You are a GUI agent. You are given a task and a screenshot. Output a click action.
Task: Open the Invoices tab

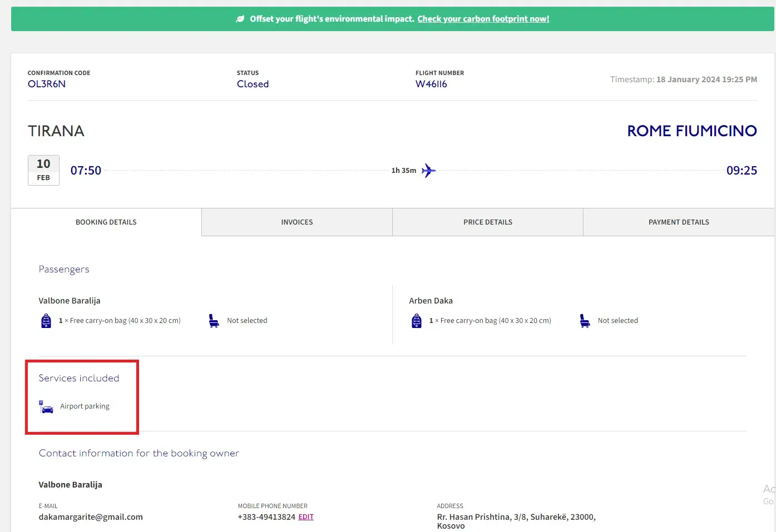[297, 222]
